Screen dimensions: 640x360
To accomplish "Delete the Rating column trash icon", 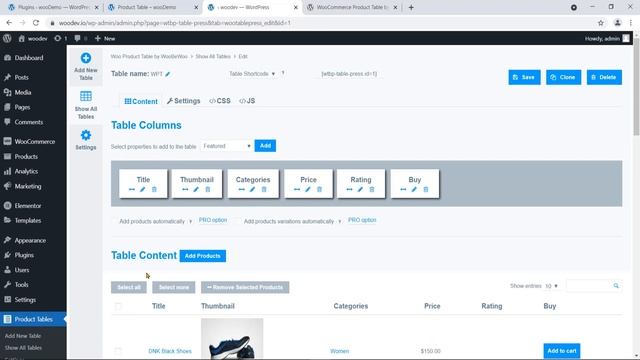I will (x=372, y=189).
